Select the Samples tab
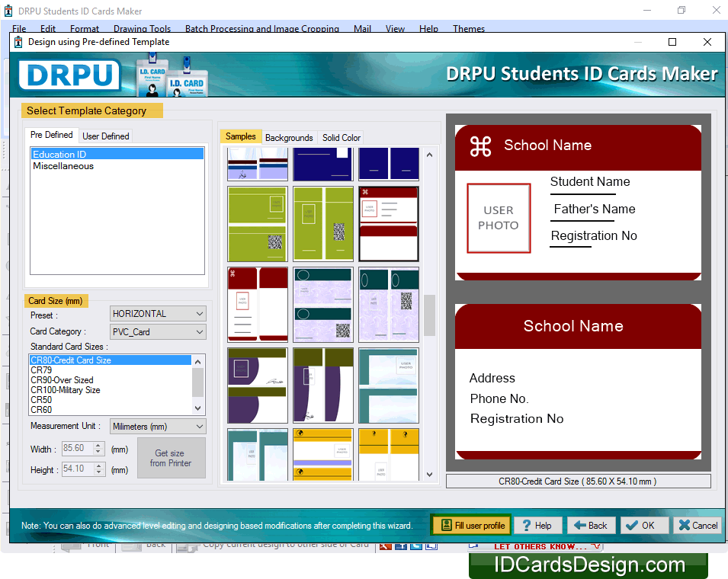This screenshot has height=579, width=728. [240, 136]
